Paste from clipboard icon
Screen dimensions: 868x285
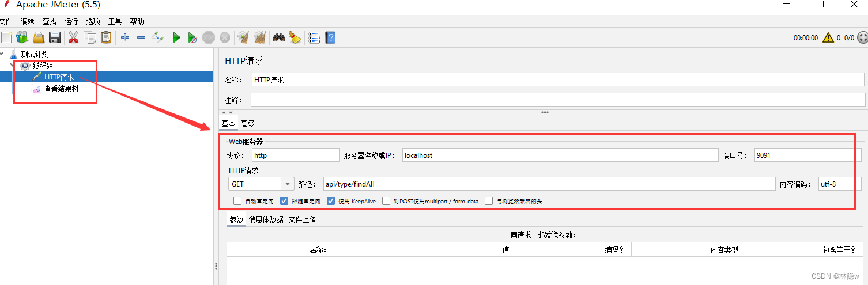(x=106, y=37)
